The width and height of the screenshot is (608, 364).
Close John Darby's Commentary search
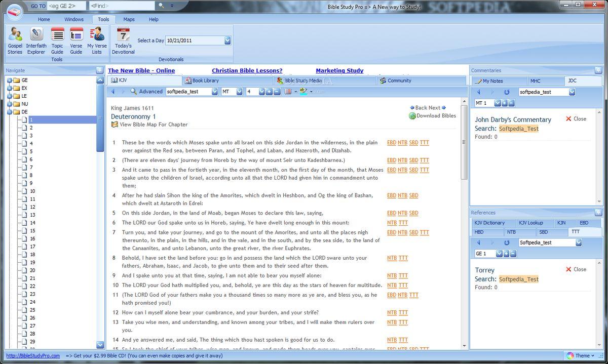576,119
